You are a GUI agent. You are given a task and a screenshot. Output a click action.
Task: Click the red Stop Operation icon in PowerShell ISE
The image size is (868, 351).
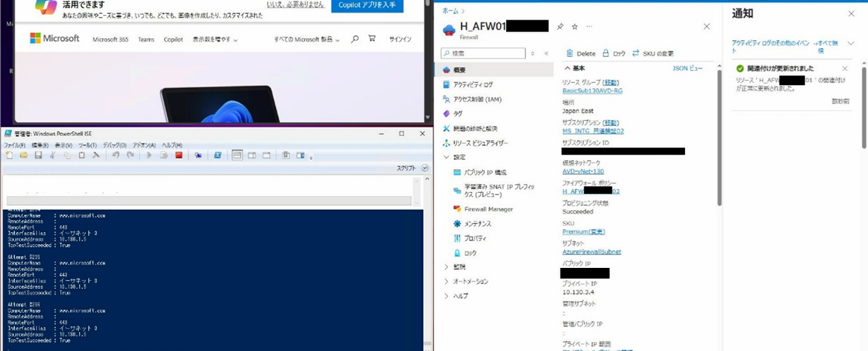[x=179, y=155]
